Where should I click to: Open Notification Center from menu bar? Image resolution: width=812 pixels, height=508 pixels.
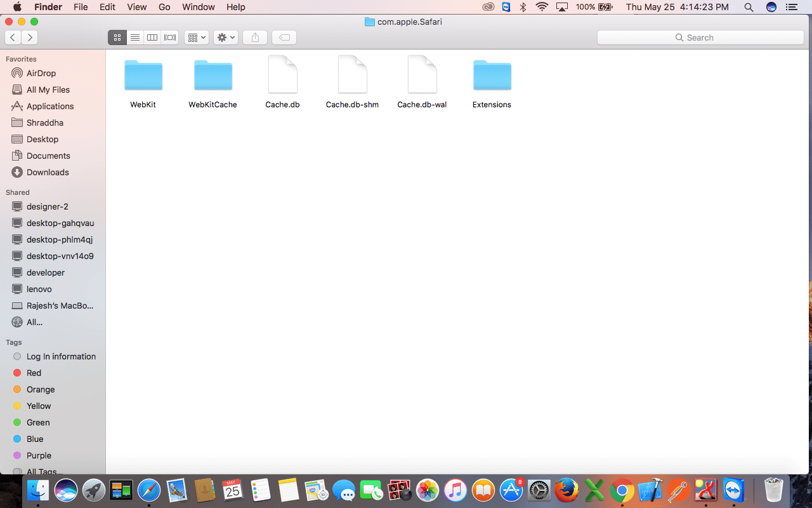pyautogui.click(x=790, y=7)
